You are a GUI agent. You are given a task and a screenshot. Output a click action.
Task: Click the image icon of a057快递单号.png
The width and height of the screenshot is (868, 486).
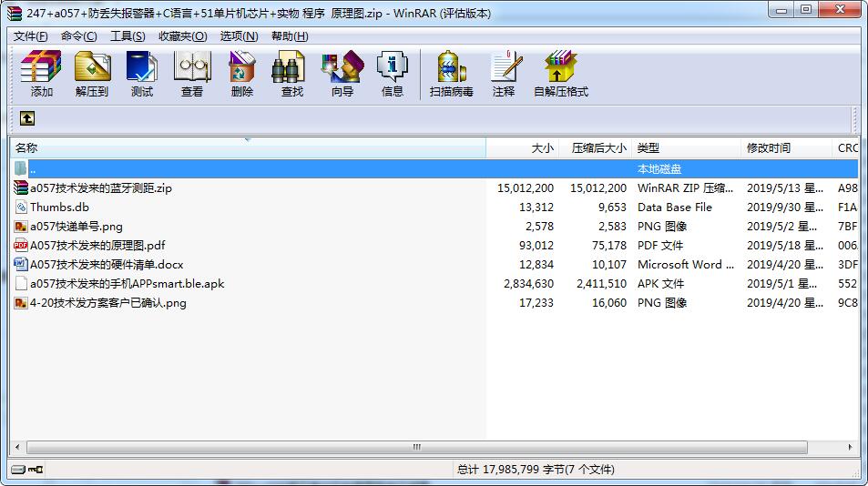coord(20,226)
